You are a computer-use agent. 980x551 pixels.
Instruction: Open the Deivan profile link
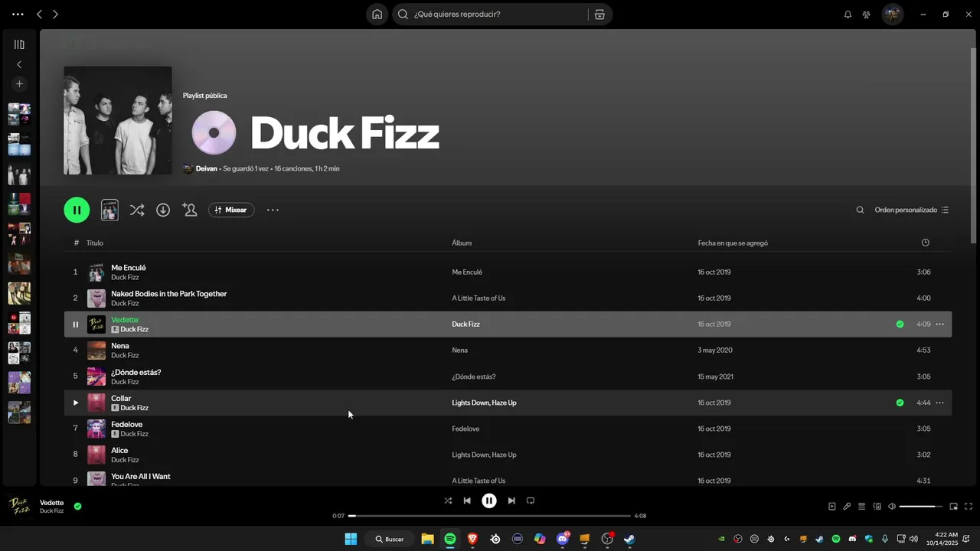tap(206, 168)
